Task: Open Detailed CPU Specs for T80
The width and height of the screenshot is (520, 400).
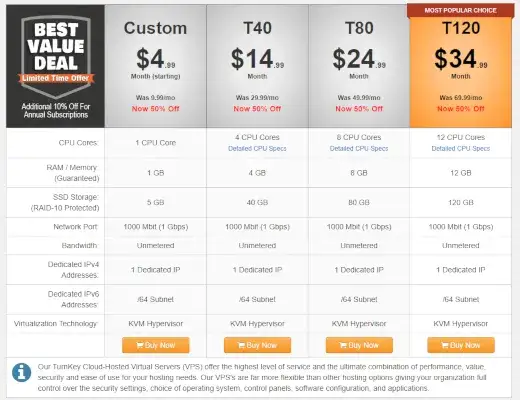Action: pyautogui.click(x=359, y=149)
